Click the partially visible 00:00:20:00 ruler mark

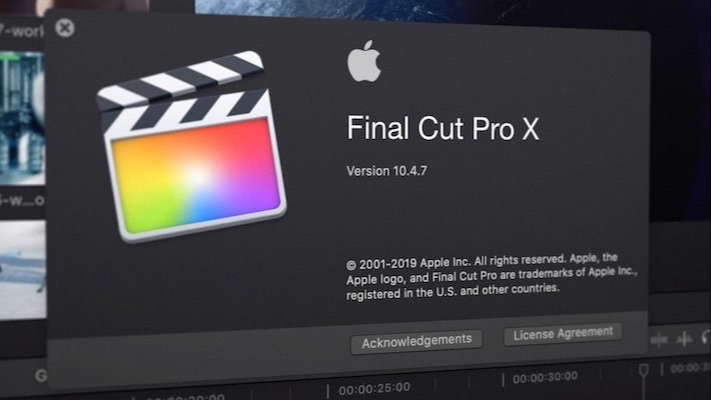tap(185, 397)
